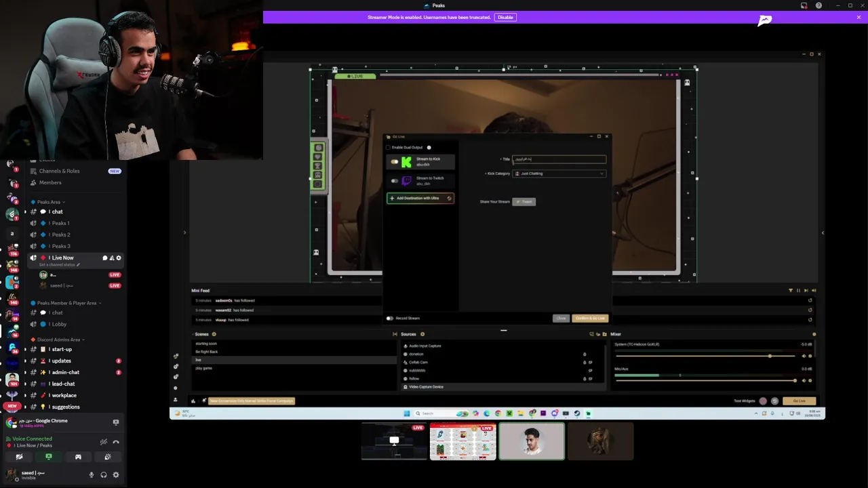The image size is (868, 488).
Task: Toggle the Stream to Kick switch
Action: pos(395,162)
